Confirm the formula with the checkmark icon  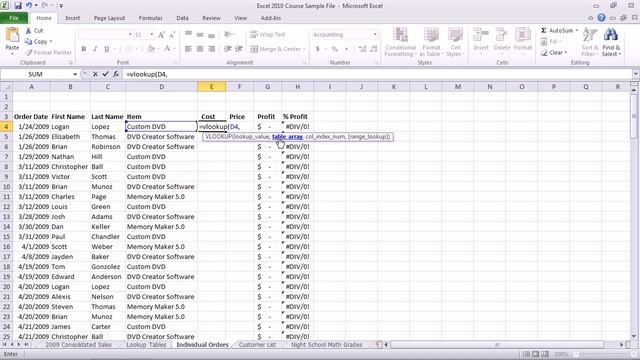click(105, 74)
